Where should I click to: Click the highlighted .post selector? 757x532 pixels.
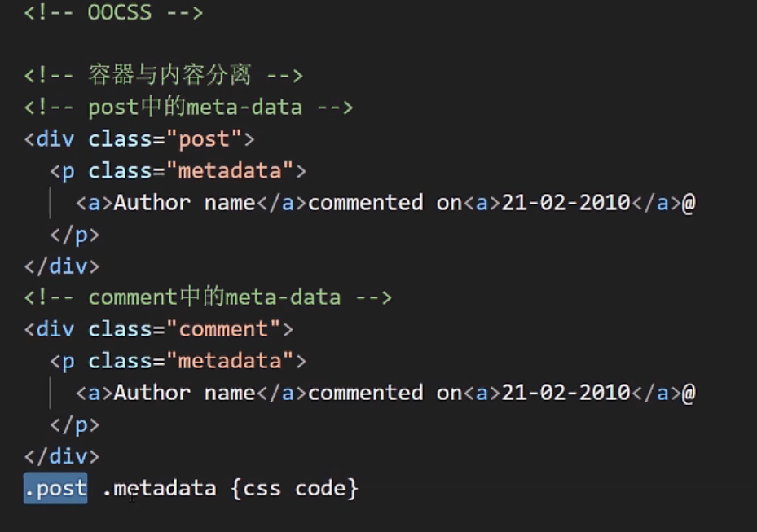tap(55, 488)
